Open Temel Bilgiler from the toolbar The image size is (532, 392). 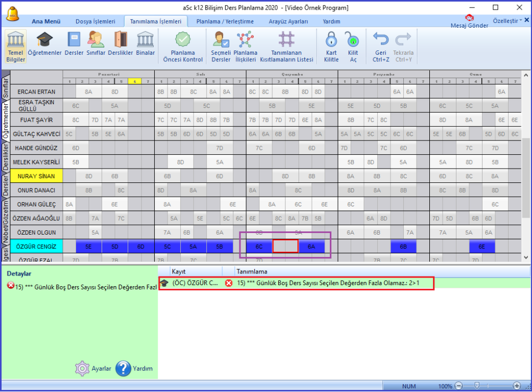point(15,46)
